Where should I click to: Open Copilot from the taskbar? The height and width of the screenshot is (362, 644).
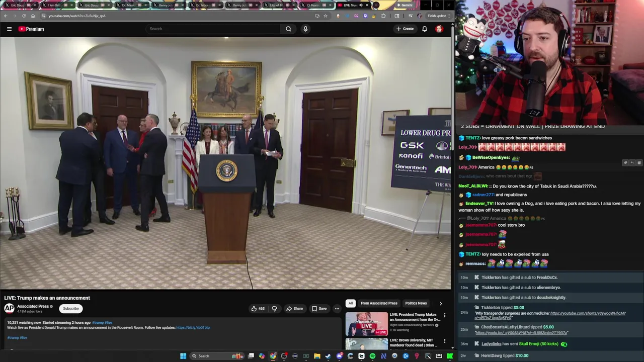262,356
